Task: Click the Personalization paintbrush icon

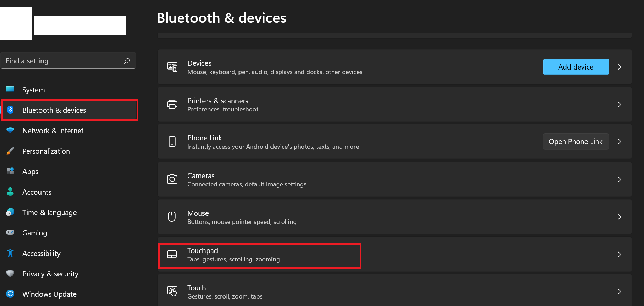Action: tap(10, 151)
